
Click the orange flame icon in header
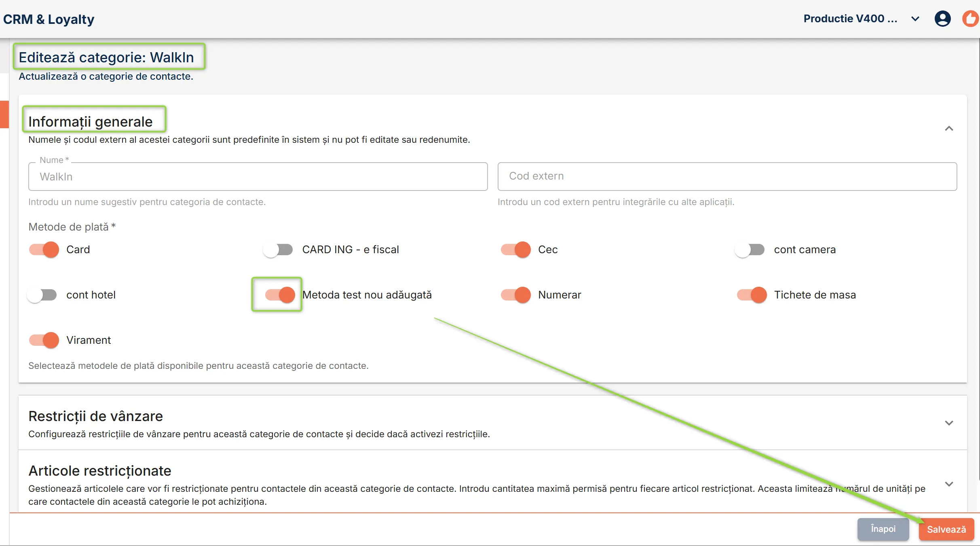tap(971, 19)
